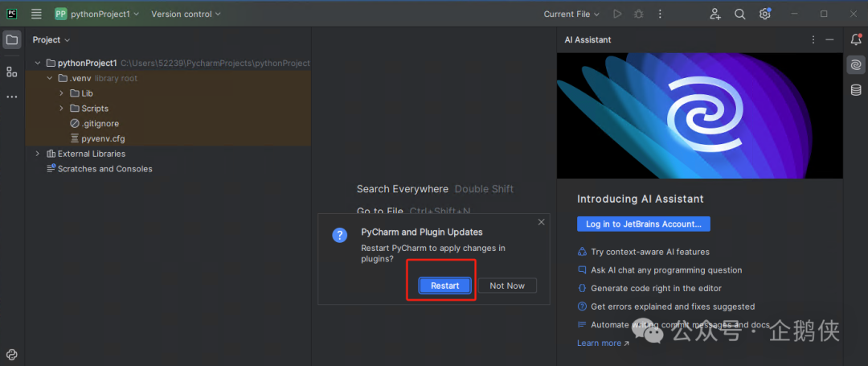The image size is (868, 366).
Task: Select the .venv library root row
Action: [168, 78]
